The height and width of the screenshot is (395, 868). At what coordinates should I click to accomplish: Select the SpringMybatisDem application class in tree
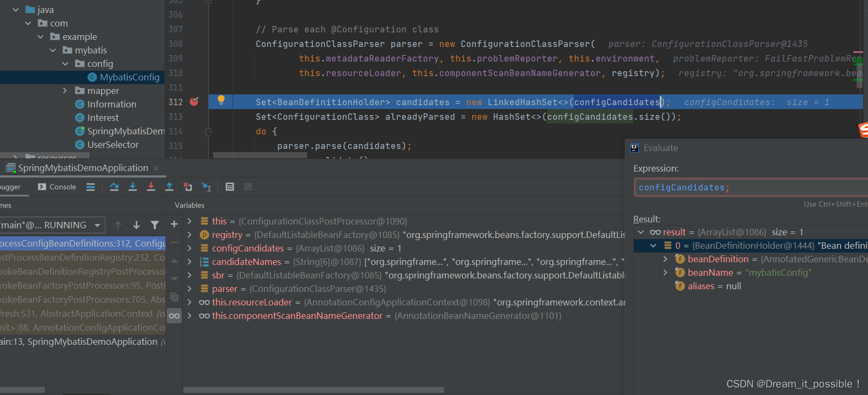coord(126,131)
